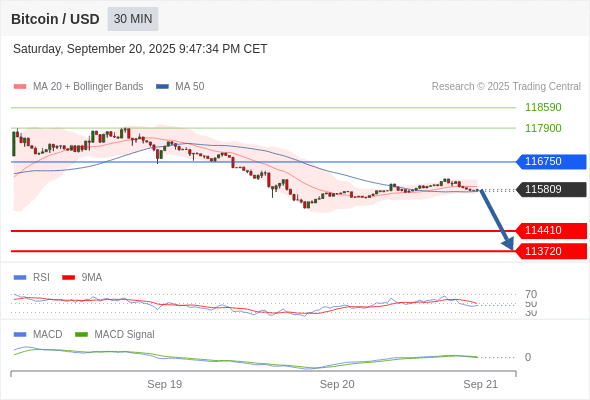Click the 118590 resistance level label
Screen dimensions: 590x400
[x=543, y=107]
